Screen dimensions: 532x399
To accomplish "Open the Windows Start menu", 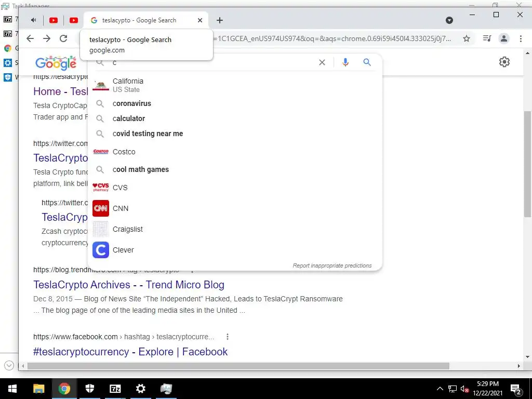I will 12,389.
